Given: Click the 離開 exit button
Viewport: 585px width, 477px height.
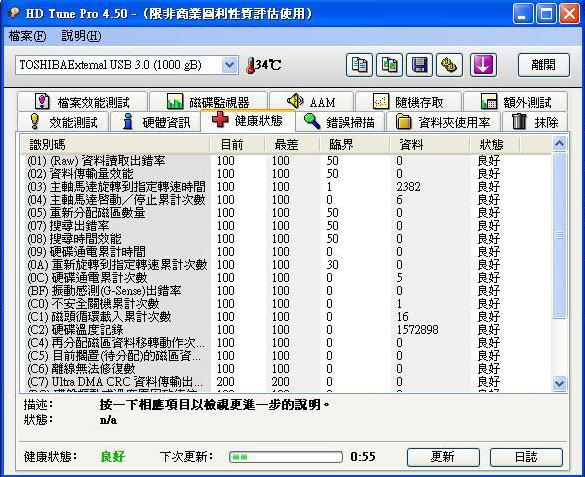Looking at the screenshot, I should (544, 65).
